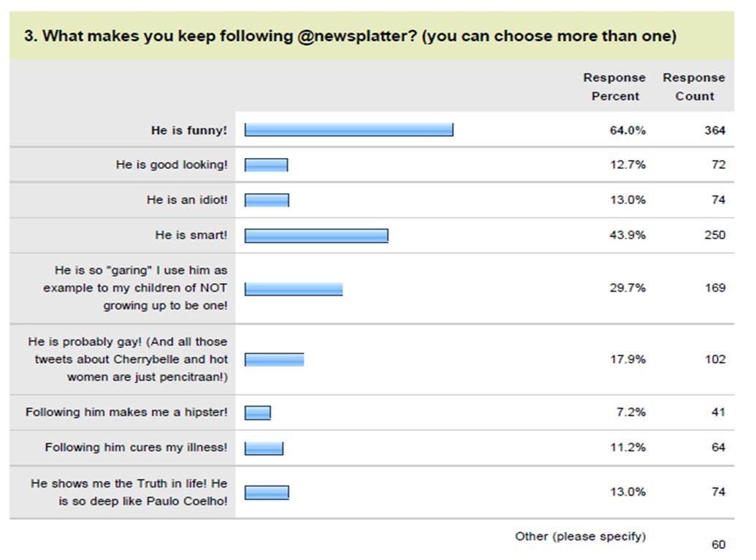Screen dimensions: 756x560
Task: Click the "He is good looking!" bar
Action: point(266,165)
